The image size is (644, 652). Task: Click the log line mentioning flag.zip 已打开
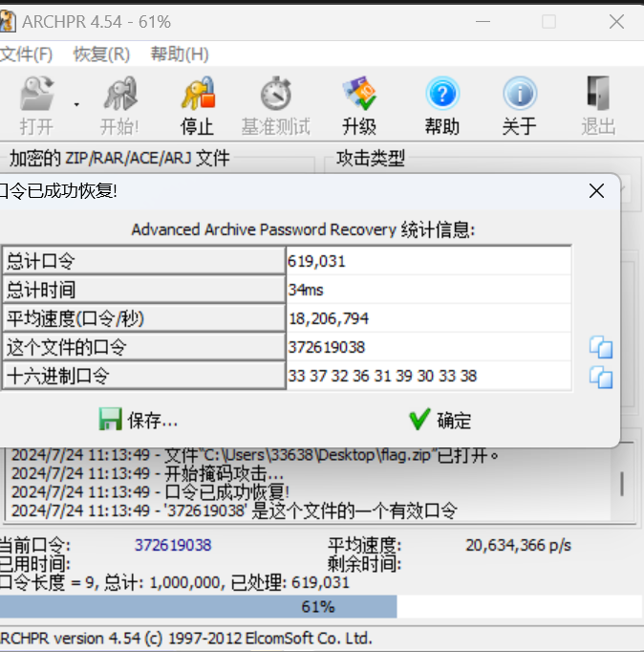[x=255, y=456]
